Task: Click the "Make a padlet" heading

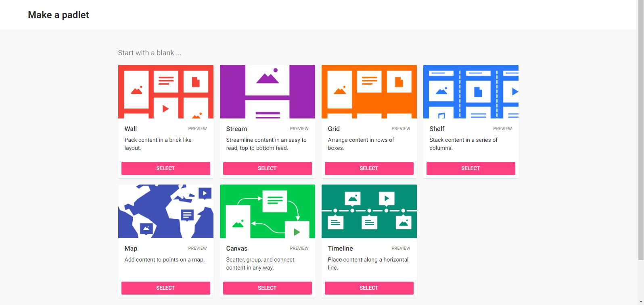Action: point(59,15)
